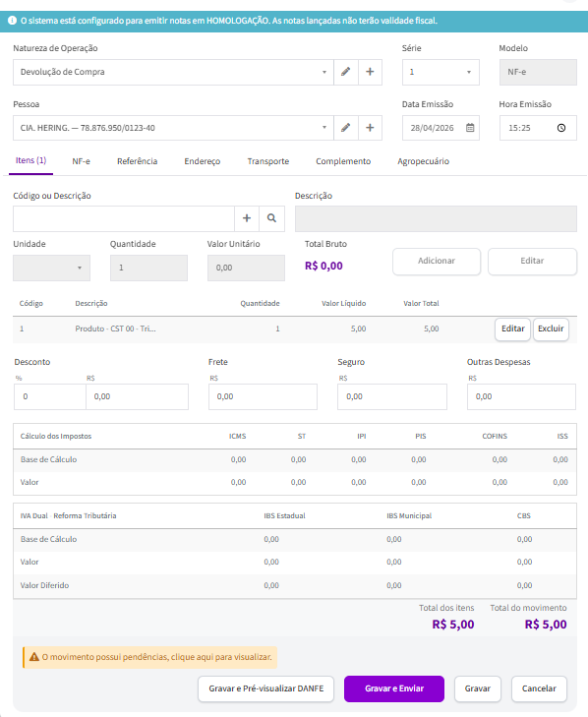Open the Referência tab
588x717 pixels.
(x=138, y=161)
